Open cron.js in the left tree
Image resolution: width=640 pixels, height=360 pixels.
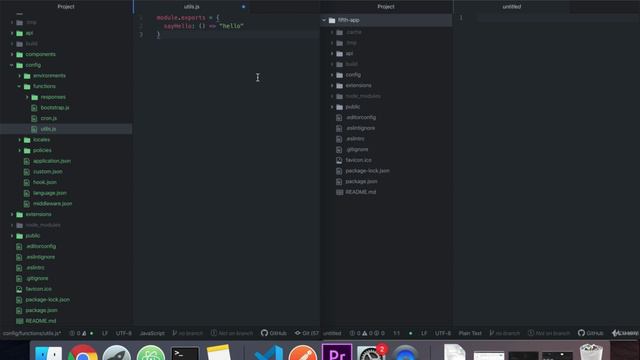click(x=49, y=118)
